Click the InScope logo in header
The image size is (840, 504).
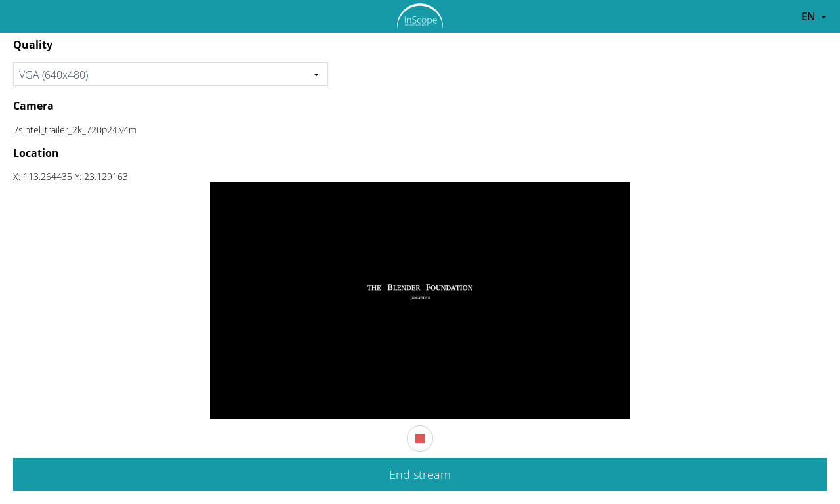tap(420, 16)
